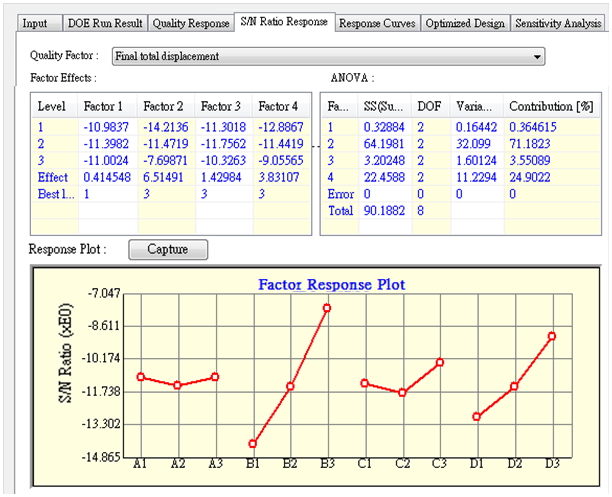612x497 pixels.
Task: Select cell value -7.69871
Action: coord(165,161)
